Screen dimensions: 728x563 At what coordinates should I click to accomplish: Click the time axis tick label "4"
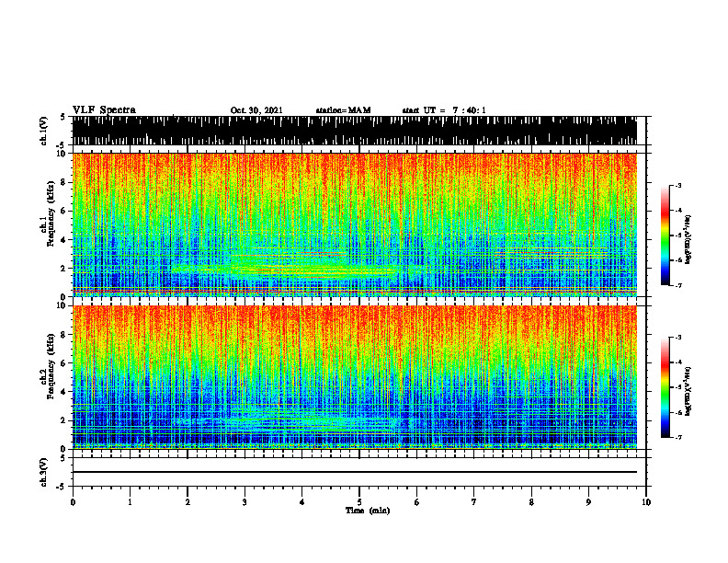[302, 502]
